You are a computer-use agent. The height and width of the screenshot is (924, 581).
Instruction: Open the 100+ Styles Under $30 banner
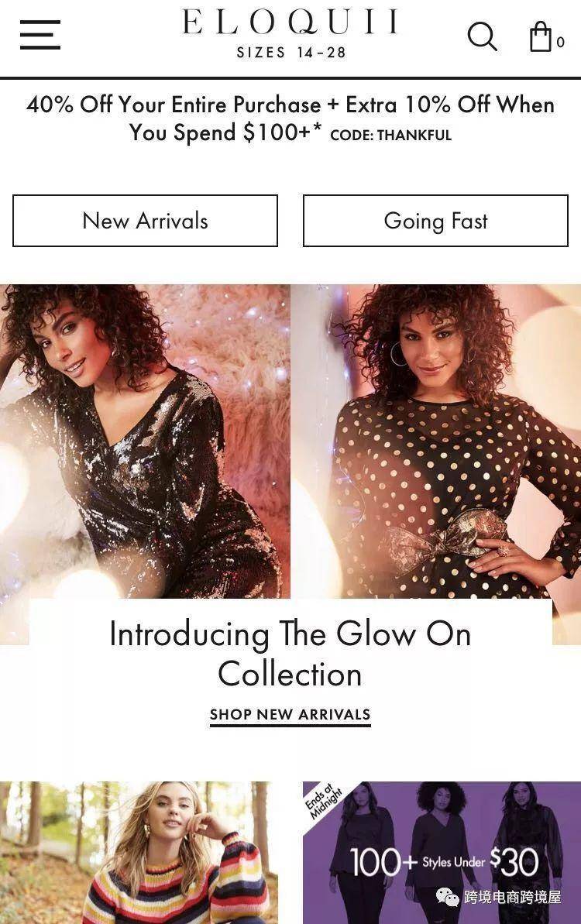[x=442, y=853]
